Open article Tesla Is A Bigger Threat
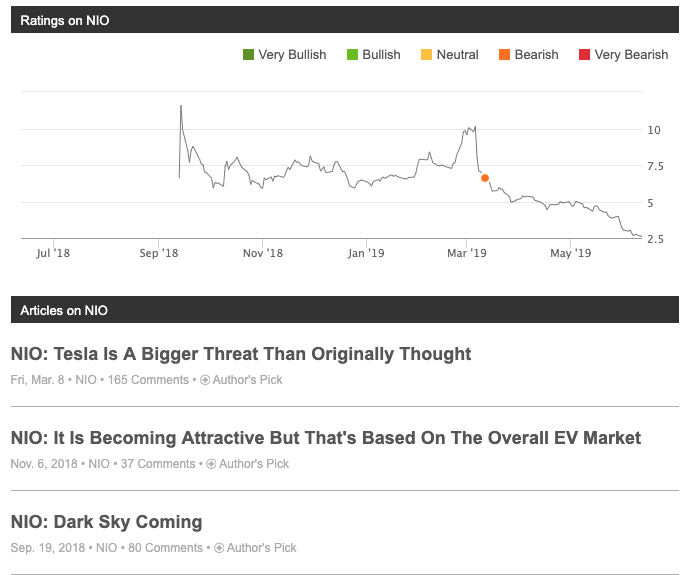This screenshot has height=575, width=688. pos(241,354)
